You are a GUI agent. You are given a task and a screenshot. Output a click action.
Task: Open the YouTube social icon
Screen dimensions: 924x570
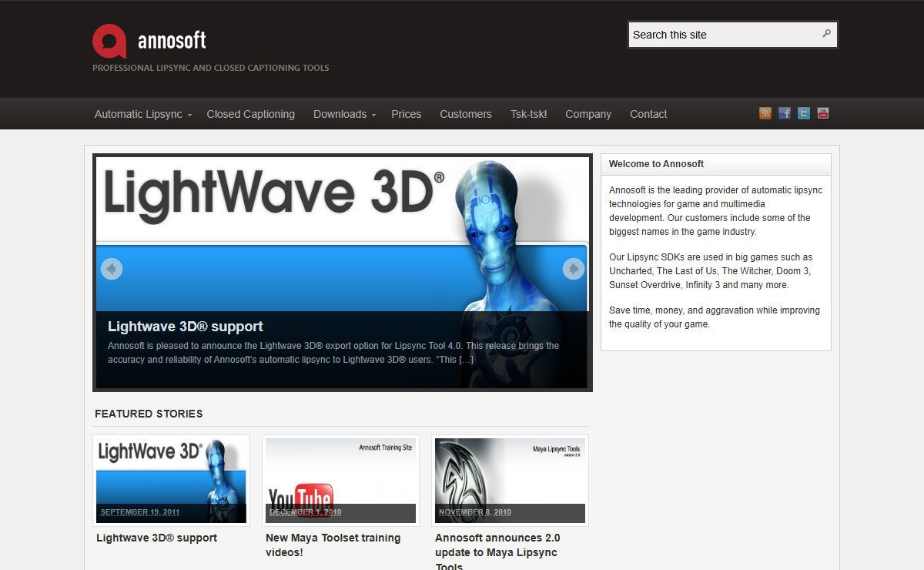tap(823, 113)
